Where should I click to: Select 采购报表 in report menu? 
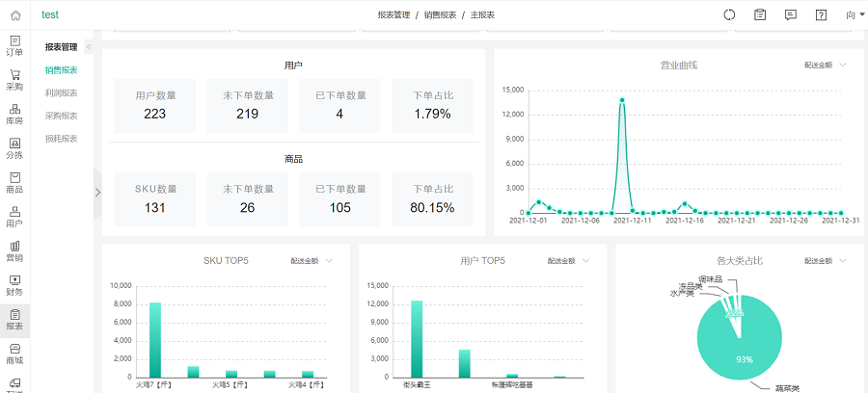point(61,116)
